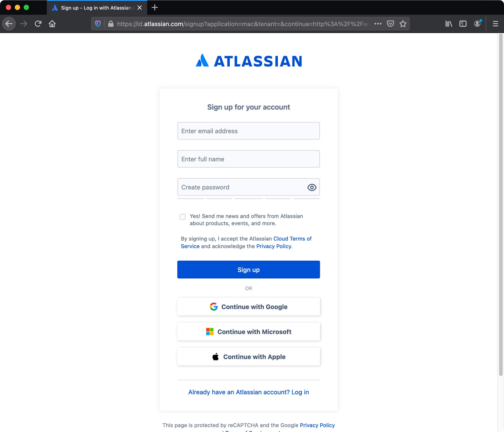The width and height of the screenshot is (504, 432).
Task: Click the Privacy Policy hyperlink
Action: coord(274,246)
